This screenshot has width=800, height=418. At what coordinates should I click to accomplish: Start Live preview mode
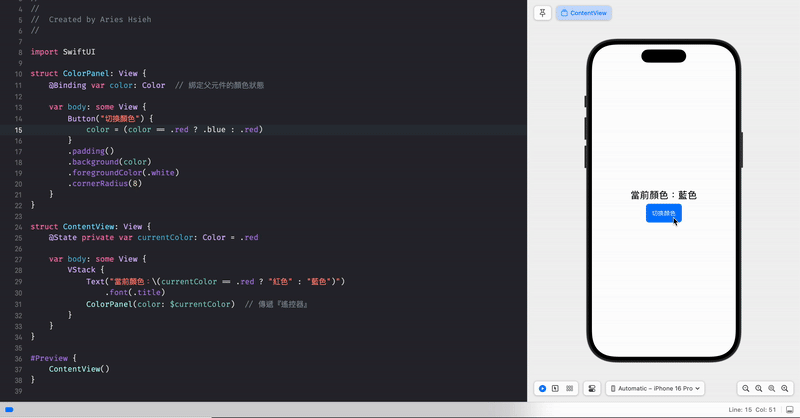click(x=542, y=388)
